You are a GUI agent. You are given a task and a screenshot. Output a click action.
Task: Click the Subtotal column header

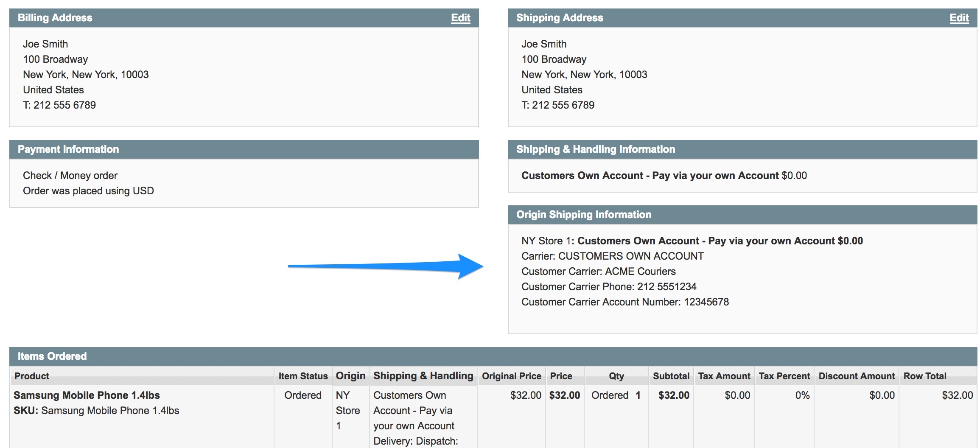(x=671, y=376)
